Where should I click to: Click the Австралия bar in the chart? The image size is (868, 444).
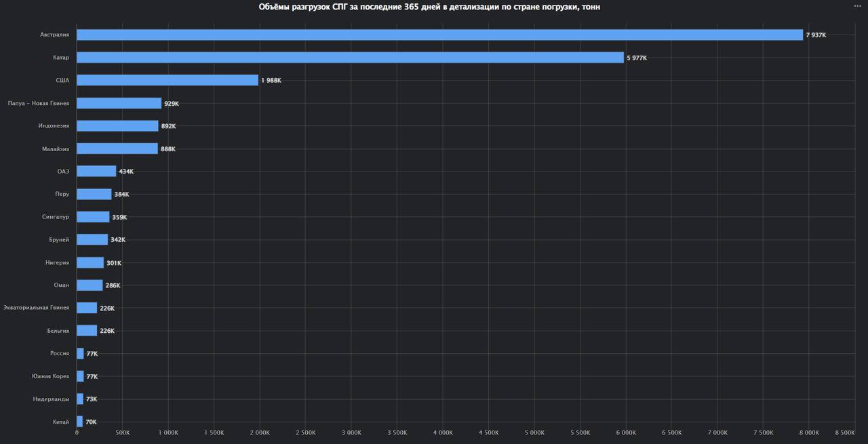click(439, 35)
